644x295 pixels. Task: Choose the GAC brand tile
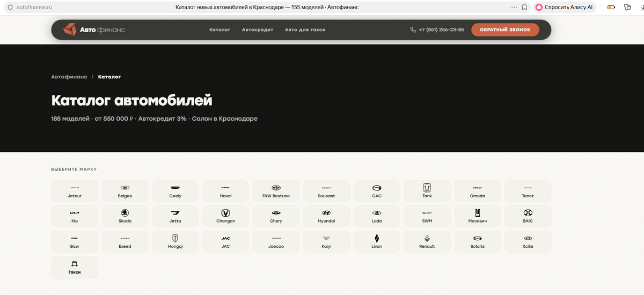click(x=377, y=191)
